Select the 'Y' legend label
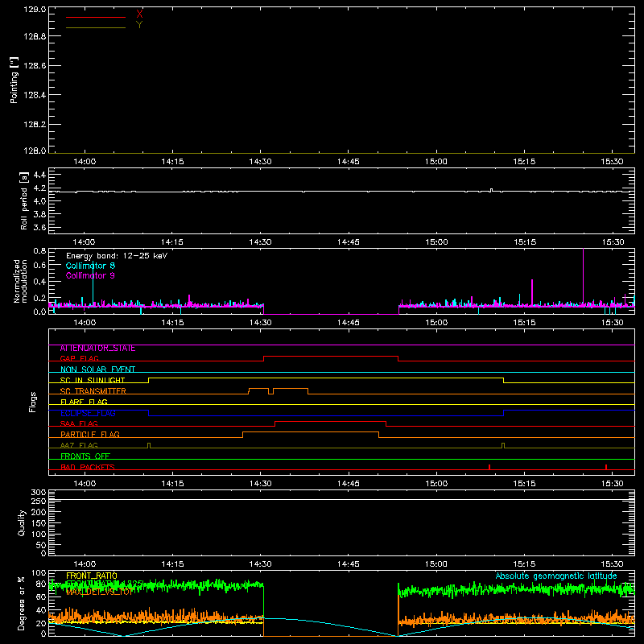Screen dimensions: 644x644 pyautogui.click(x=139, y=25)
